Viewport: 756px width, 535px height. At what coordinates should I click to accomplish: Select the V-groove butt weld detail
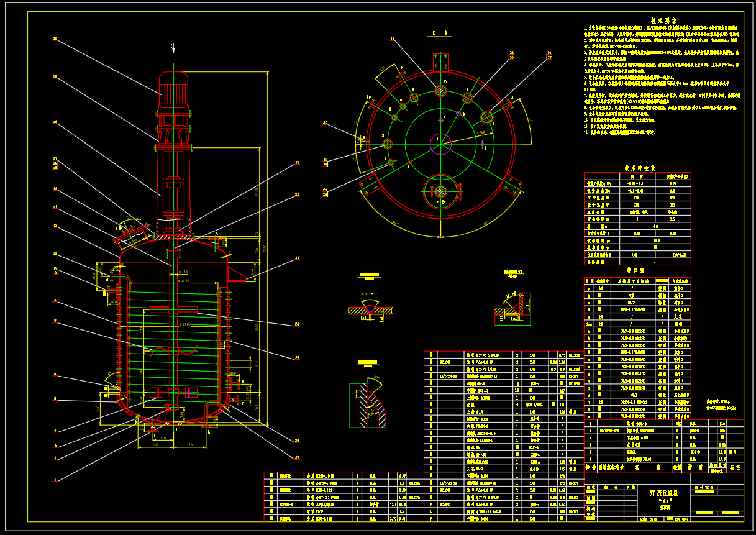pyautogui.click(x=370, y=308)
